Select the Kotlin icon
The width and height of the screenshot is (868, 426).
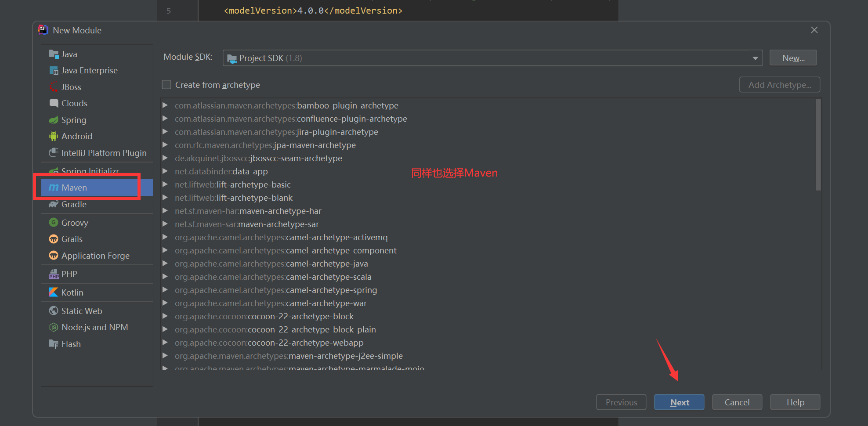point(54,292)
